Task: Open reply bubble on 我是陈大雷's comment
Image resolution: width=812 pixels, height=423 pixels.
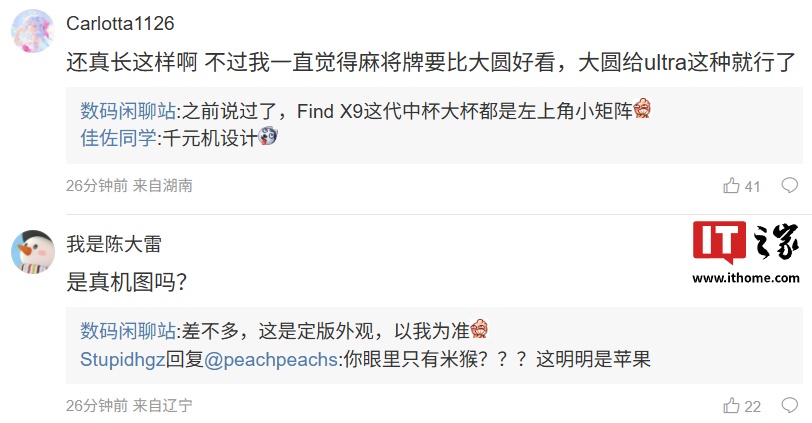Action: coord(790,405)
